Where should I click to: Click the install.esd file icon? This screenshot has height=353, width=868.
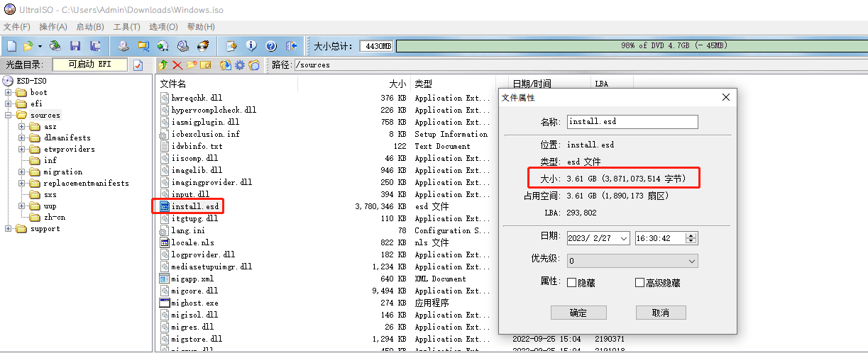[x=165, y=206]
